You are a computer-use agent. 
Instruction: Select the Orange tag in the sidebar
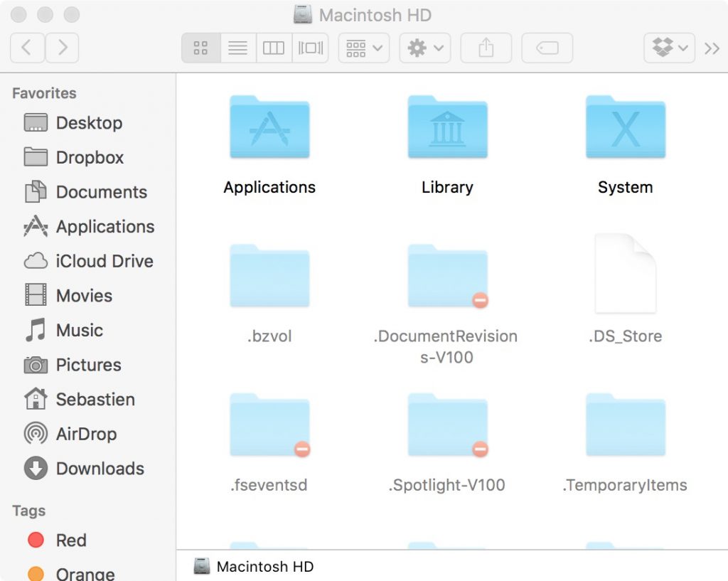click(88, 574)
